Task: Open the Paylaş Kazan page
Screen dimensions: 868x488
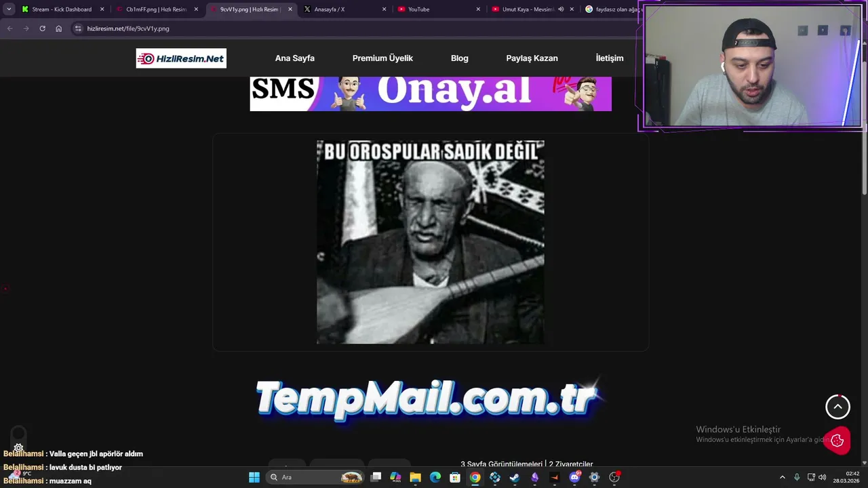Action: click(x=532, y=58)
